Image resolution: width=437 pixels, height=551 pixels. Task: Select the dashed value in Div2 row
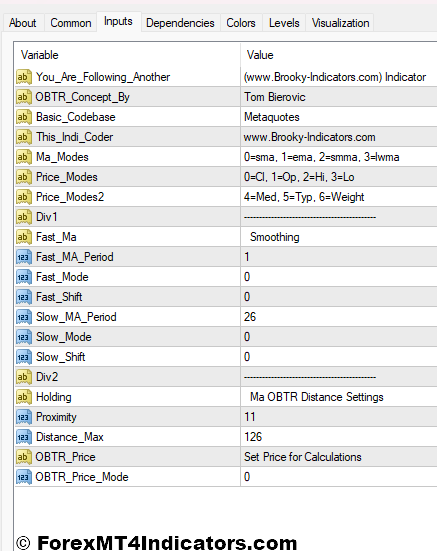pyautogui.click(x=310, y=377)
